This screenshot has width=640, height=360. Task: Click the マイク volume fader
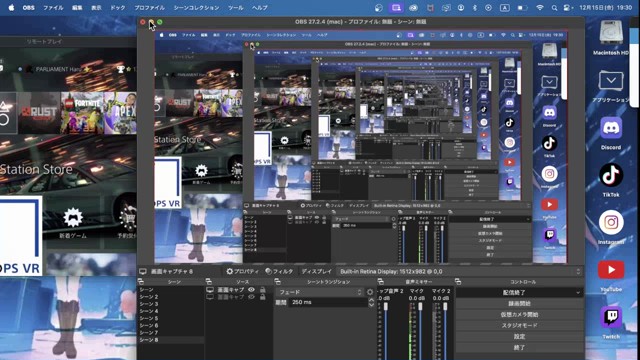tap(420, 306)
